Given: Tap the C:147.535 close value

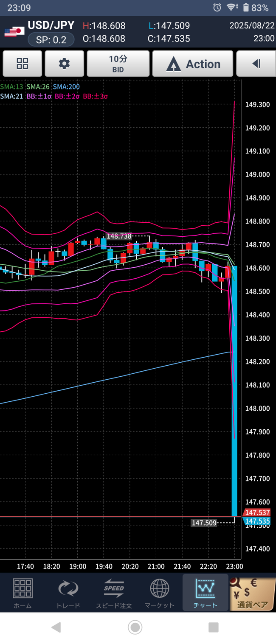Looking at the screenshot, I should click(x=169, y=39).
